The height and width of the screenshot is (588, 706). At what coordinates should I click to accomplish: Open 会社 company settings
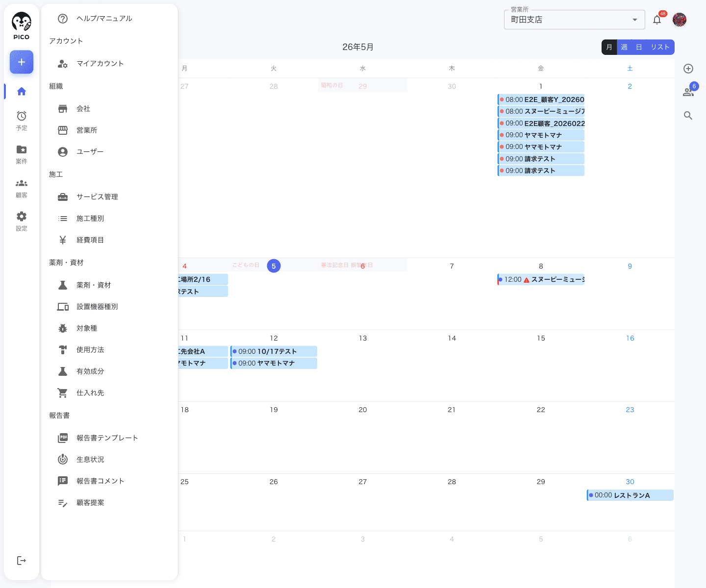click(109, 109)
